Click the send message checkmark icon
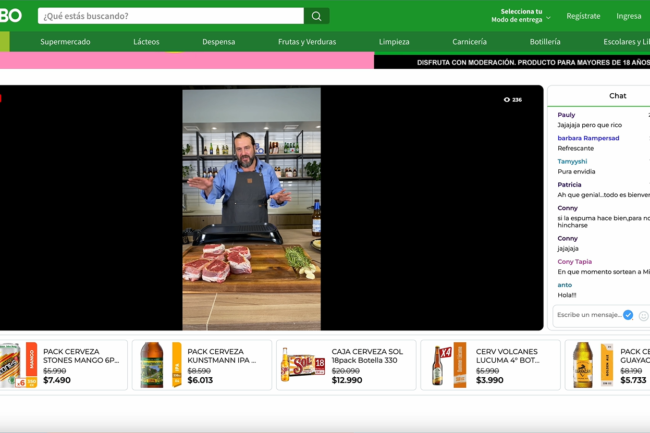Screen dimensions: 650x433 pos(628,315)
